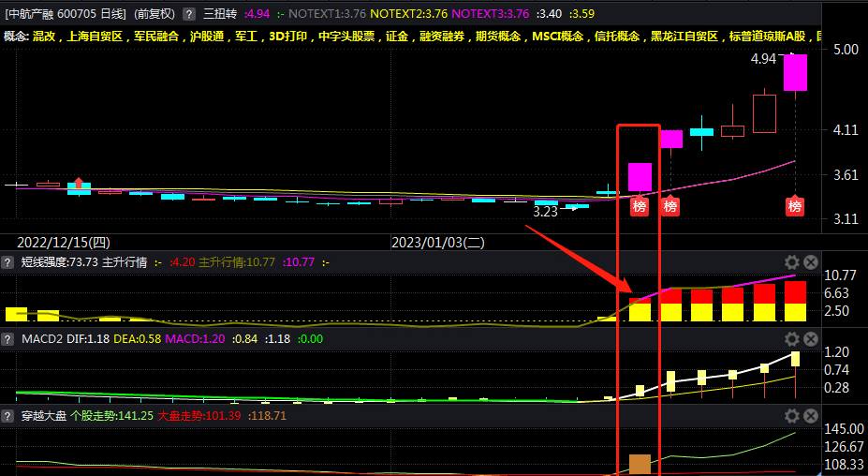Click the stock title 中航产融 600705 日线
Viewport: 868px width, 476px height.
(66, 14)
